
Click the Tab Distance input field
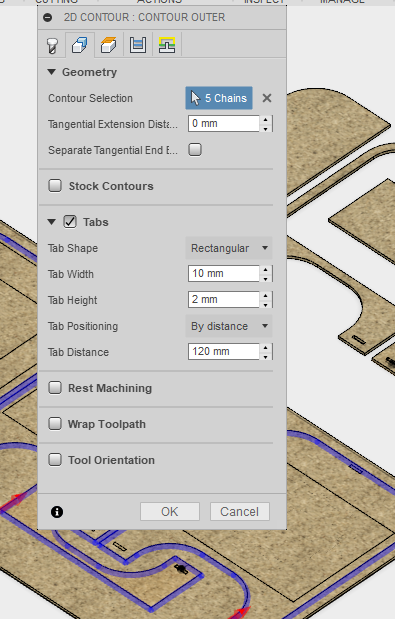224,351
